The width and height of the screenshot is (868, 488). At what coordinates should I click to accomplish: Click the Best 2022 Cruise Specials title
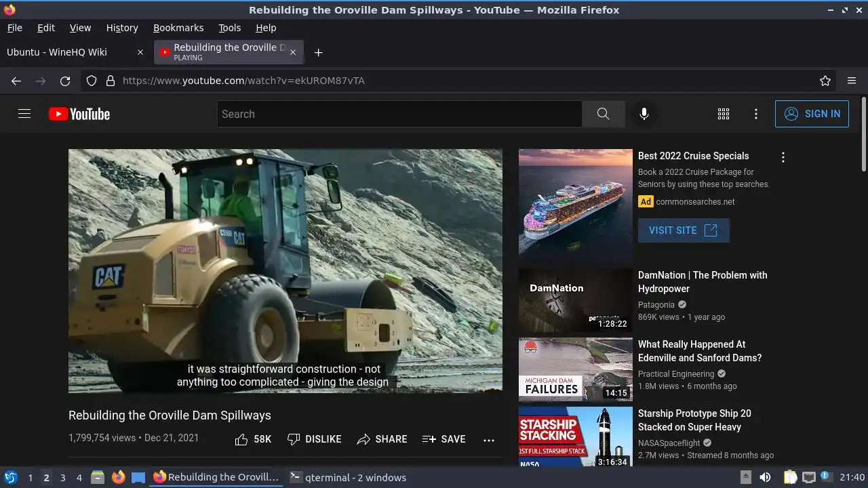pos(694,156)
